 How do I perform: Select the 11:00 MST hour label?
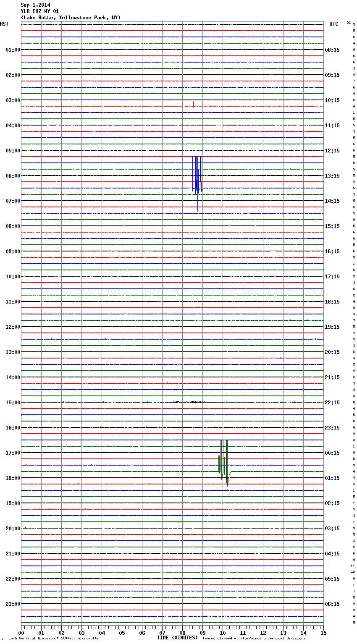(x=13, y=302)
